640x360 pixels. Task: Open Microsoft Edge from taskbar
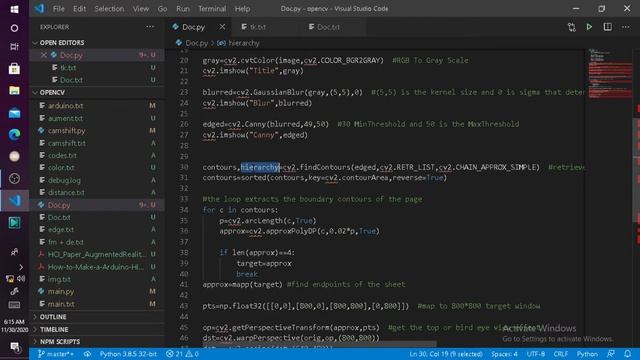point(14,134)
